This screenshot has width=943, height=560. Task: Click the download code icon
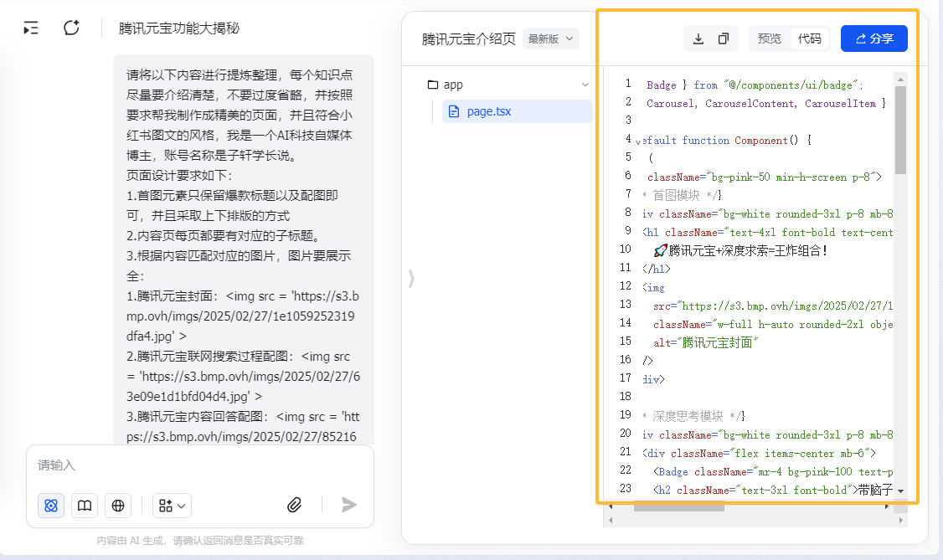click(x=698, y=39)
